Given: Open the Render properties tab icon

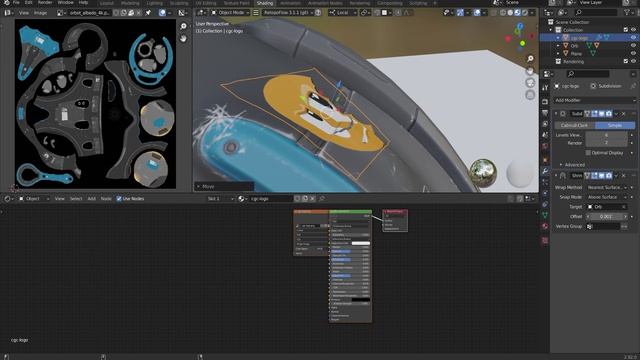Looking at the screenshot, I should click(545, 102).
